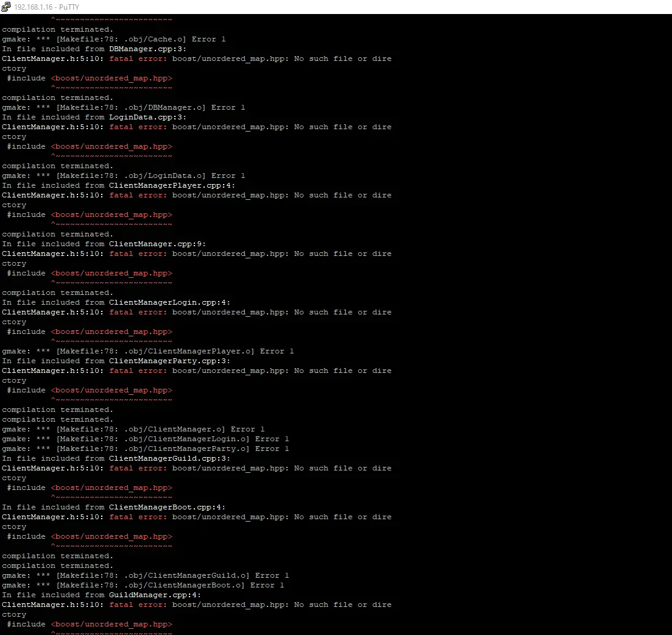
Task: Click the ClientManager.o gmake error line
Action: pos(133,429)
